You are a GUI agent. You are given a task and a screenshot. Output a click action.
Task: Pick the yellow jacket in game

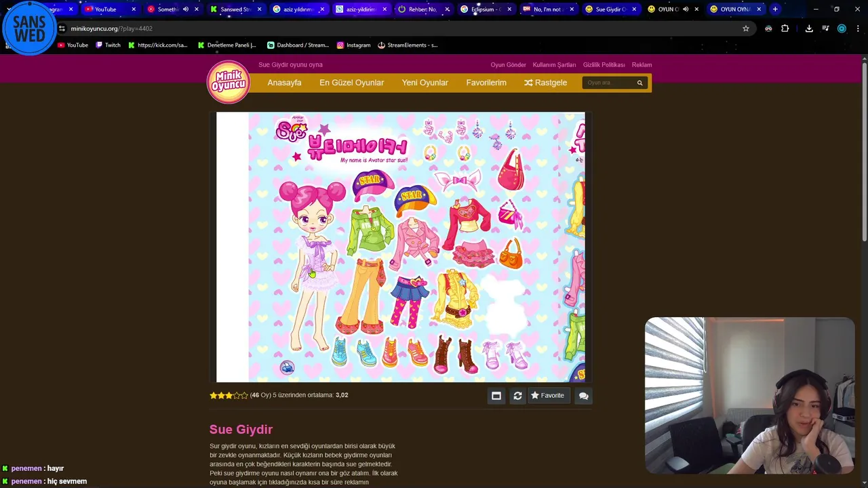pos(456,298)
